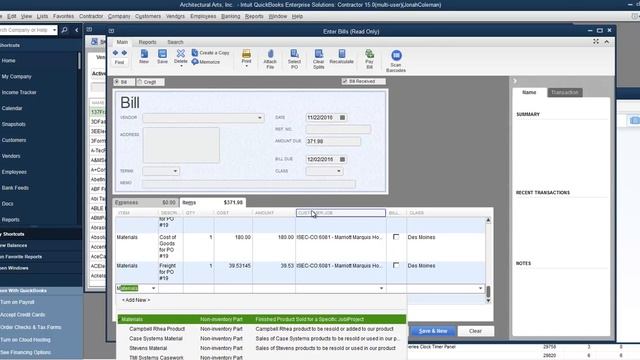
Task: Select Stevens Material from item list
Action: (148, 348)
